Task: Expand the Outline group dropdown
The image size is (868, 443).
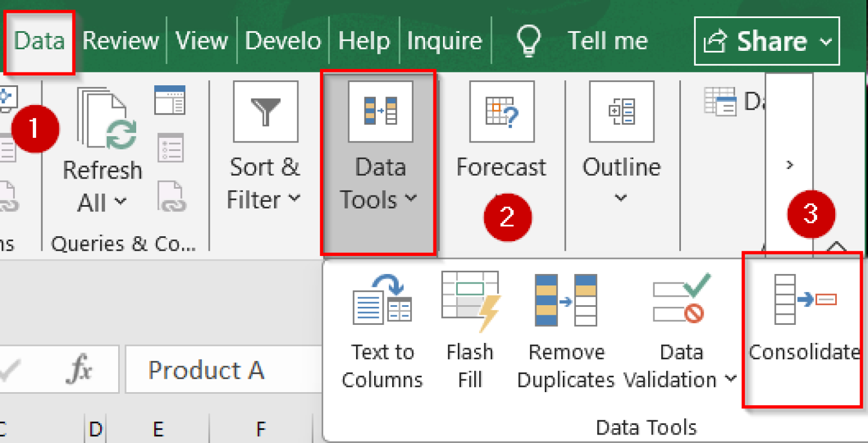Action: 621,198
